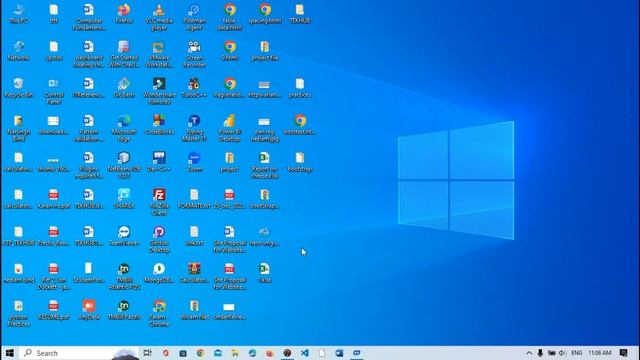This screenshot has width=640, height=360.
Task: Select the RESUME.pdf file
Action: pos(53,310)
